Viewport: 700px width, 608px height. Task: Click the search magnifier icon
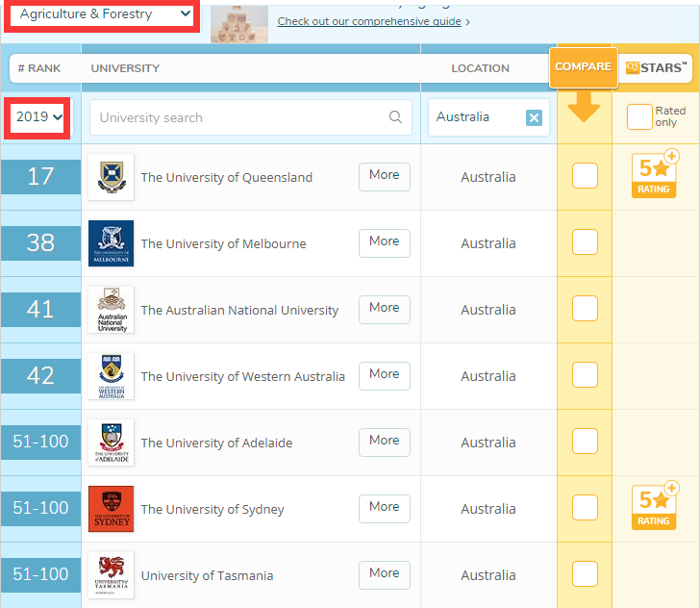coord(395,117)
